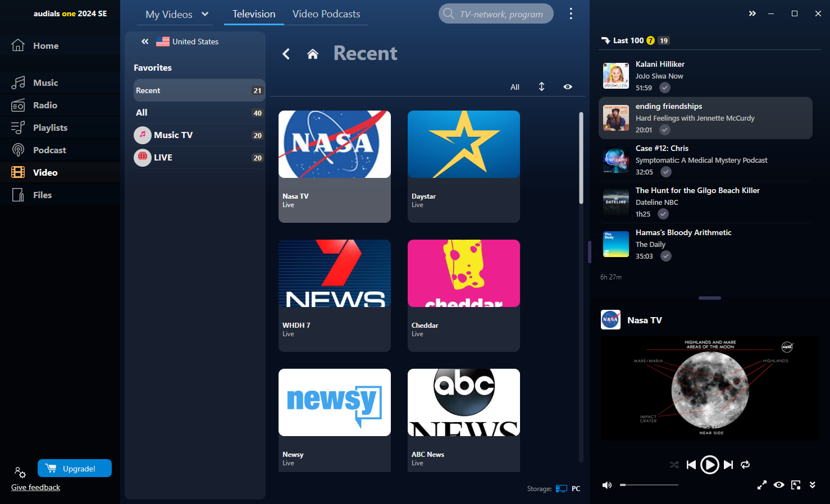Open the Podcast section

tap(60, 150)
